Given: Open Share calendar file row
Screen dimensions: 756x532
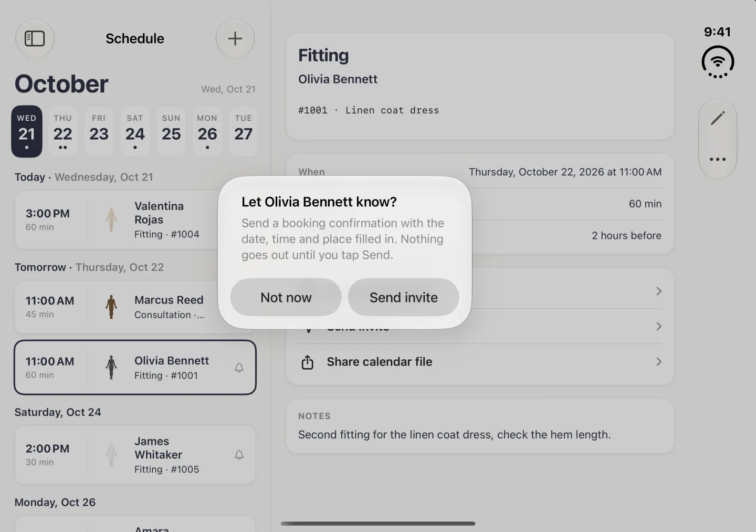Looking at the screenshot, I should pos(480,362).
